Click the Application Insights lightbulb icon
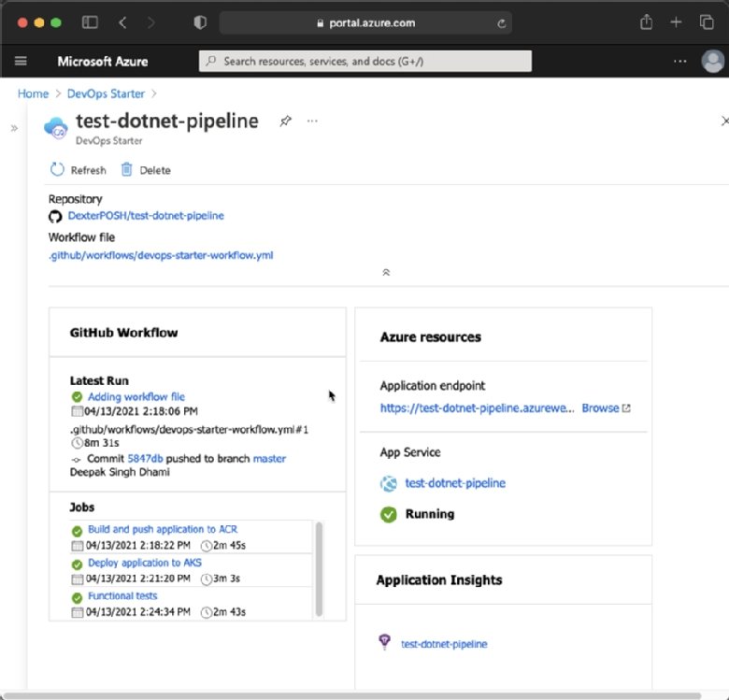 (384, 642)
